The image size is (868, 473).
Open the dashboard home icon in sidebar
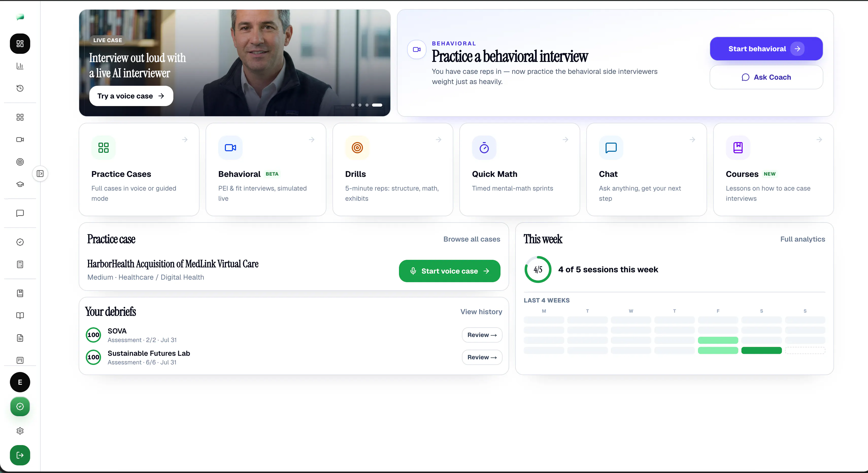click(x=20, y=43)
